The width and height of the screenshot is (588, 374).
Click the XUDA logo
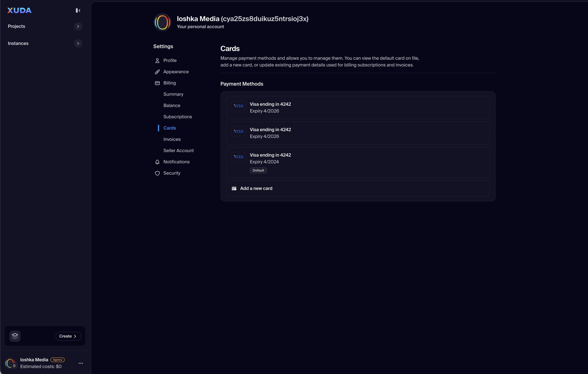click(19, 10)
